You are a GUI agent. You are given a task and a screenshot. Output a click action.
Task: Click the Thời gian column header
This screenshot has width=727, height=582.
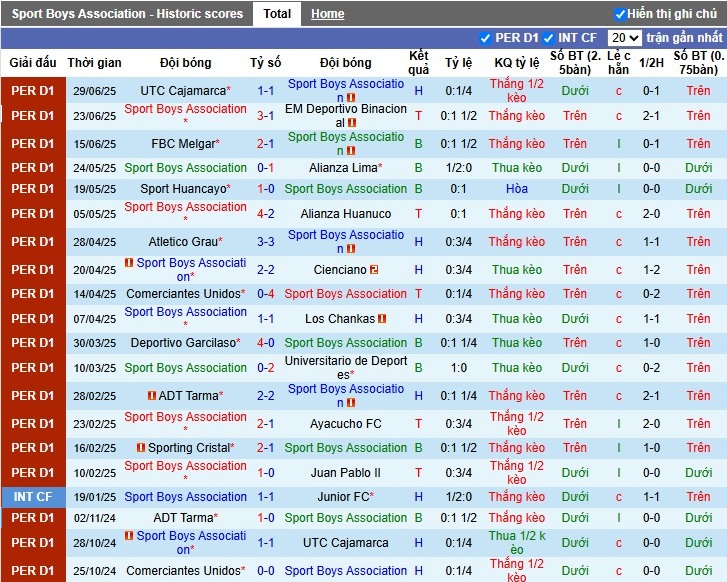[94, 63]
